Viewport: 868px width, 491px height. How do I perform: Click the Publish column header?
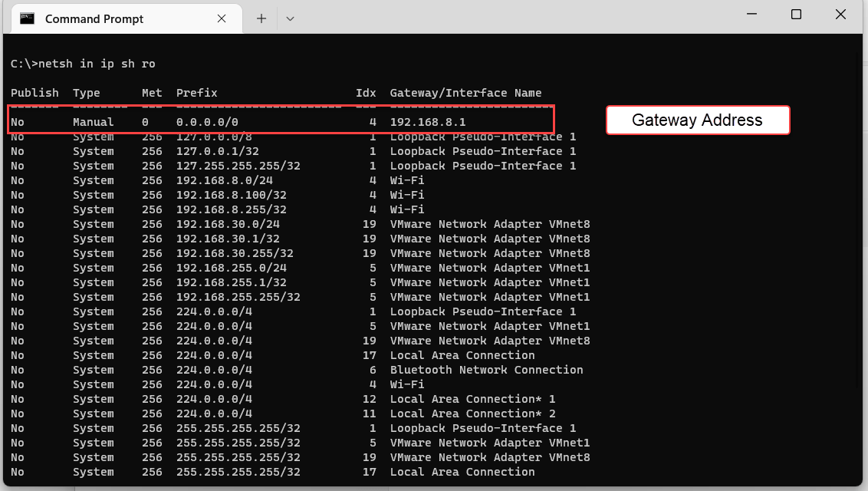tap(35, 93)
